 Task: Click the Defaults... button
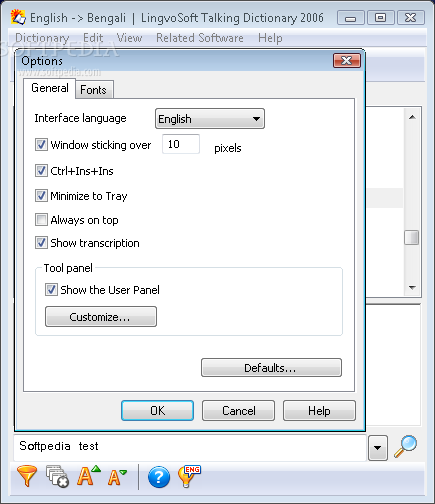tap(271, 368)
